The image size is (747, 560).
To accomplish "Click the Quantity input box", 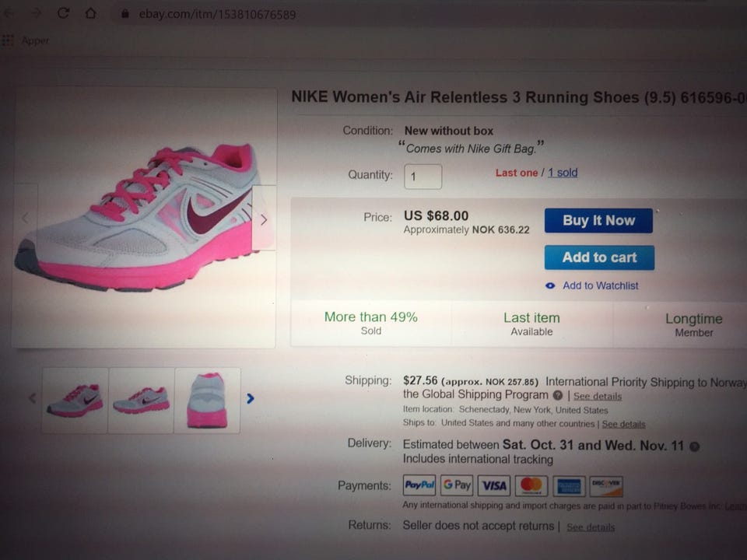I will 423,177.
